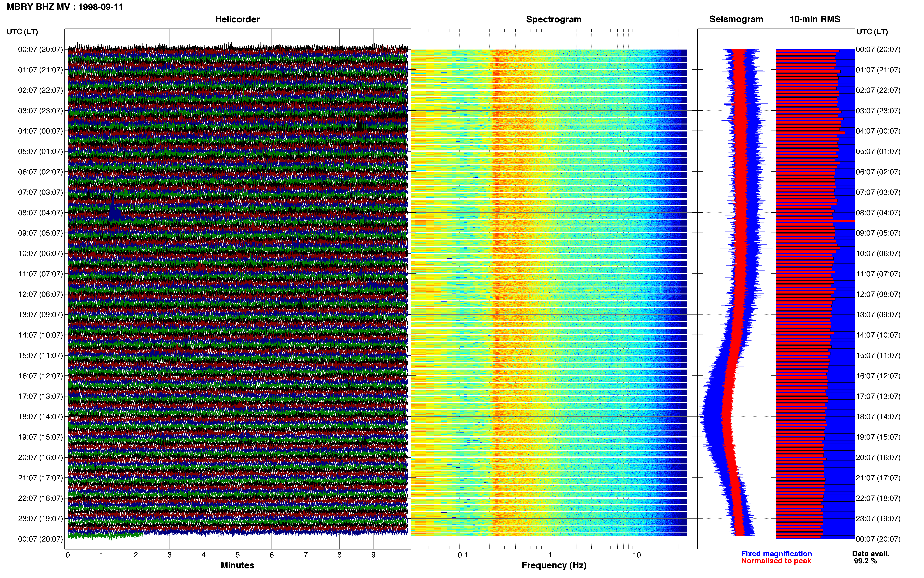Click helicorder minute tick label '0'
Image resolution: width=924 pixels, height=578 pixels.
click(x=68, y=555)
